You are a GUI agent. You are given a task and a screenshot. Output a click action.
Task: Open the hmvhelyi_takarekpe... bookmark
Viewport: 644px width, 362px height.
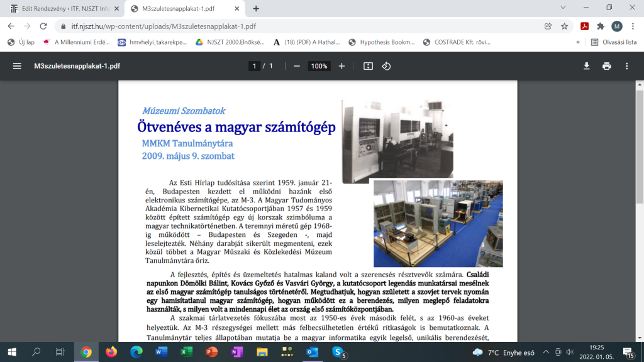point(152,42)
